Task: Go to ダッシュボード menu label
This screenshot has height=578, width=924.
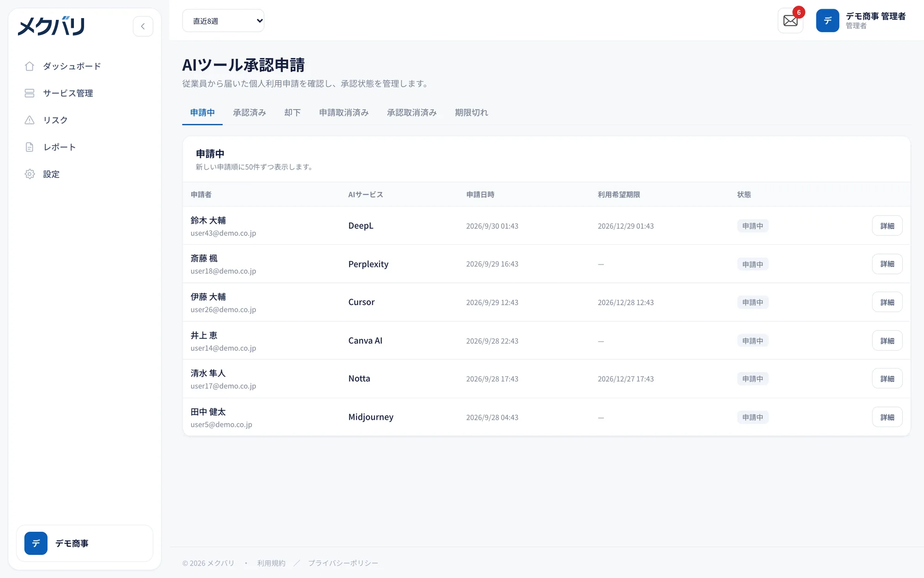Action: (72, 66)
